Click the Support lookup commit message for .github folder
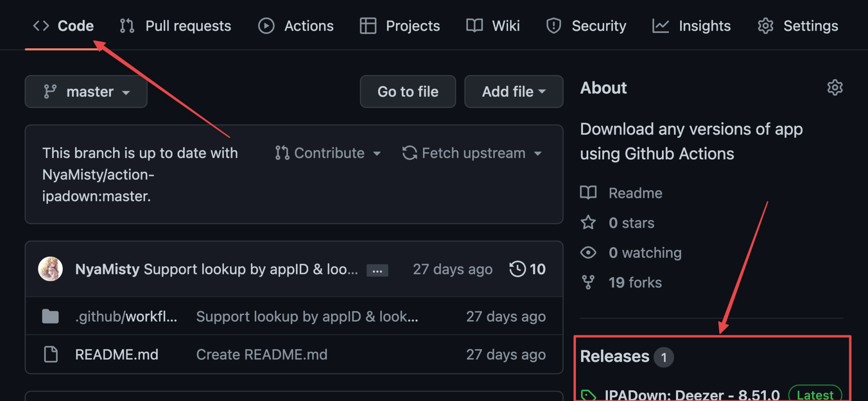 (x=307, y=316)
